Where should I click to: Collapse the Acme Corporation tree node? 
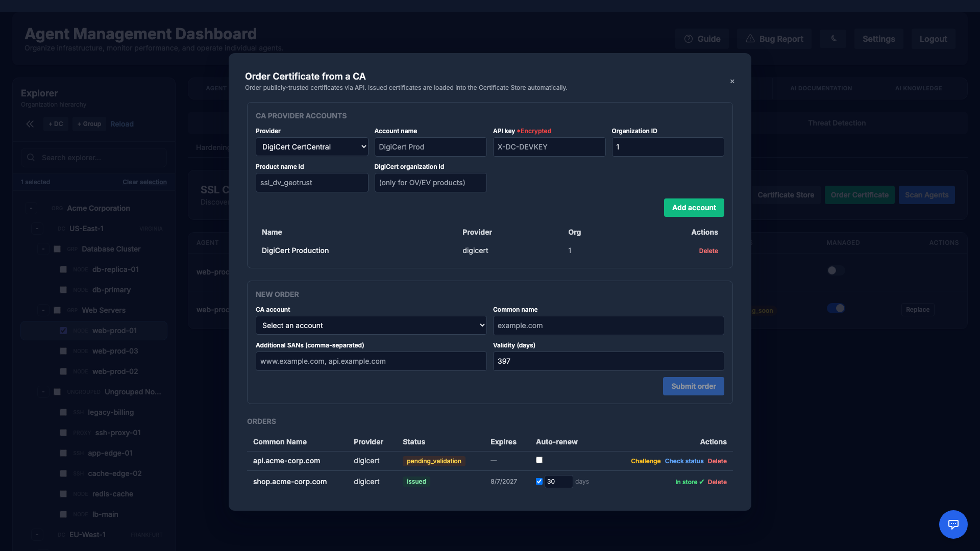31,208
